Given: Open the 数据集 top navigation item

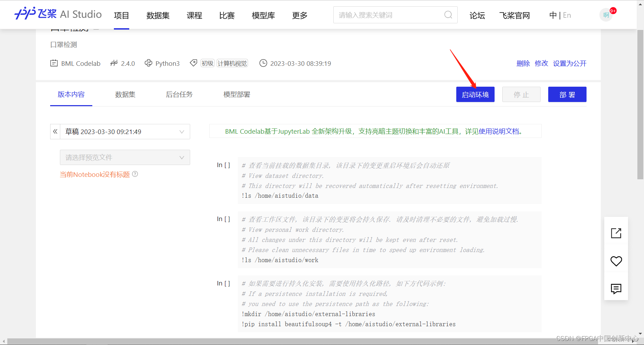Looking at the screenshot, I should pyautogui.click(x=158, y=15).
